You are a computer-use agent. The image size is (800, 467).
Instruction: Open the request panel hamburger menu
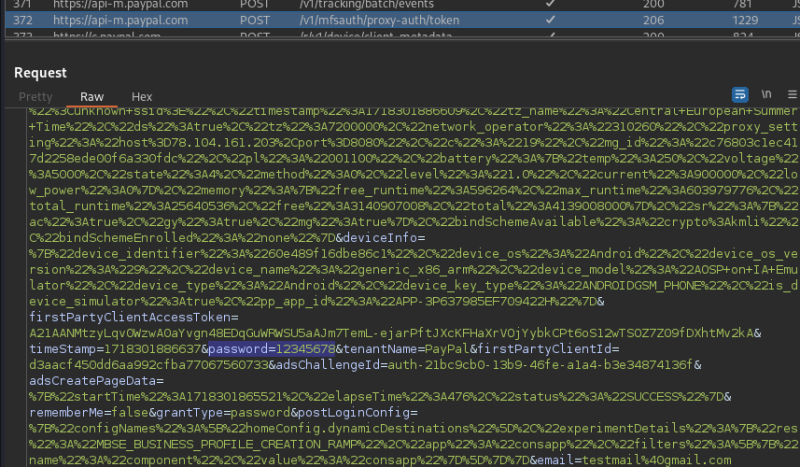pos(792,94)
